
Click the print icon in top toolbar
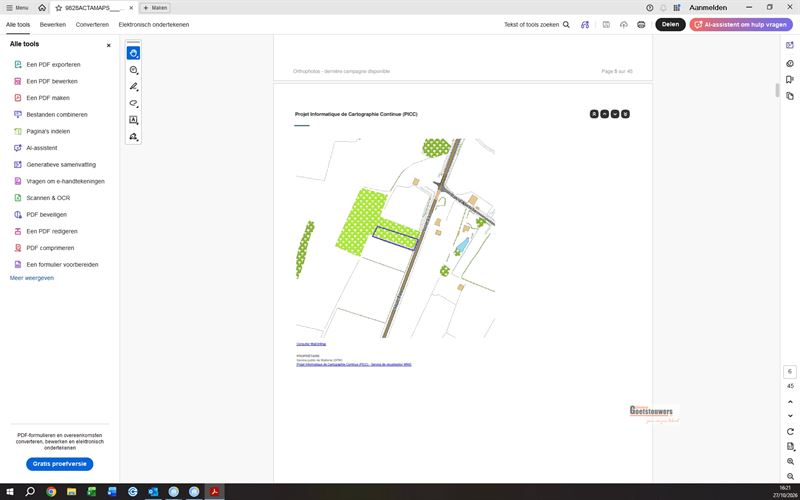[641, 24]
